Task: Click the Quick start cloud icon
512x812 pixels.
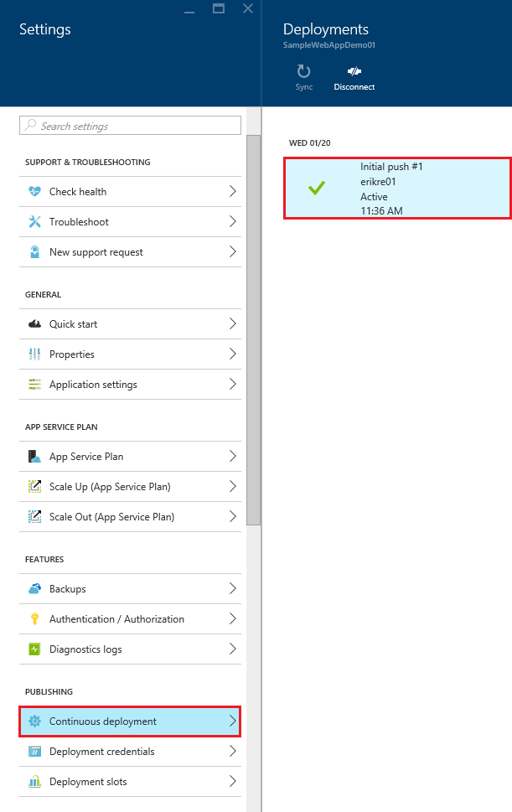Action: pos(34,324)
